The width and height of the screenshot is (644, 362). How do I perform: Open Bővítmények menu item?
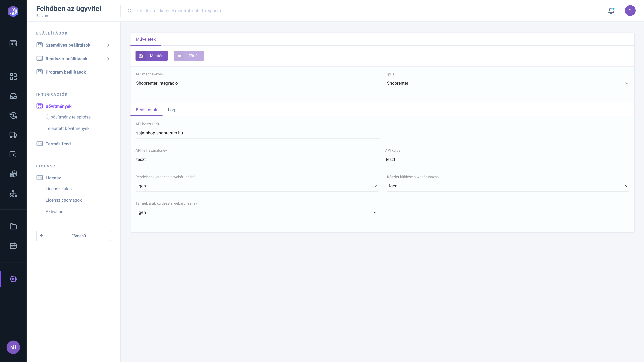point(59,106)
